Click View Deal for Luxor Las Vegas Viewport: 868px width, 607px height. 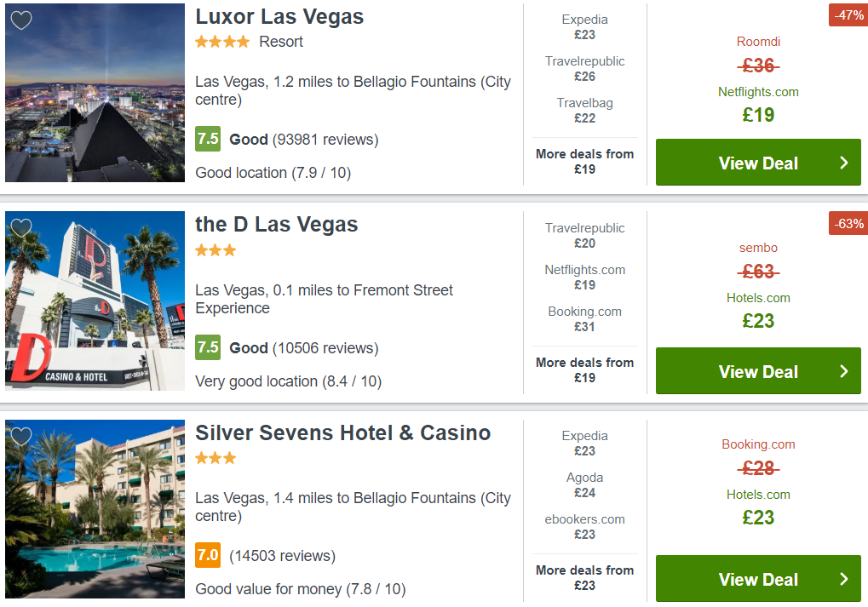point(758,163)
